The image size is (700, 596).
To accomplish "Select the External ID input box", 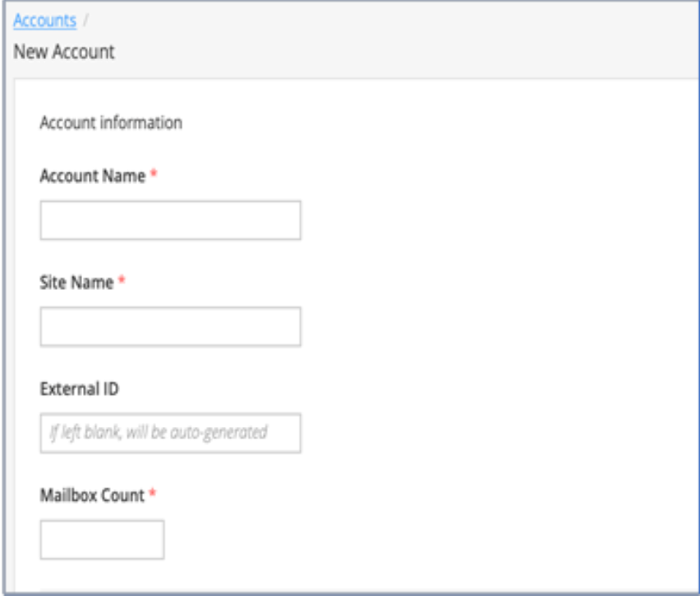I will tap(171, 433).
